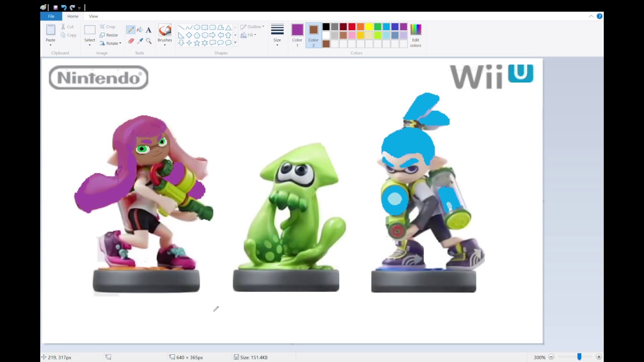Click the Wii U logo on canvas
The width and height of the screenshot is (644, 362).
click(492, 76)
